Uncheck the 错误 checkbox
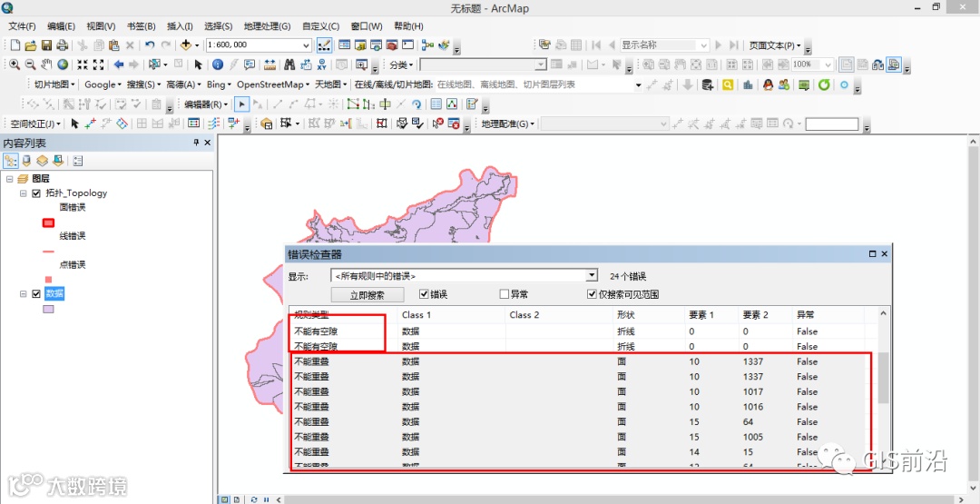This screenshot has height=504, width=980. (x=424, y=294)
